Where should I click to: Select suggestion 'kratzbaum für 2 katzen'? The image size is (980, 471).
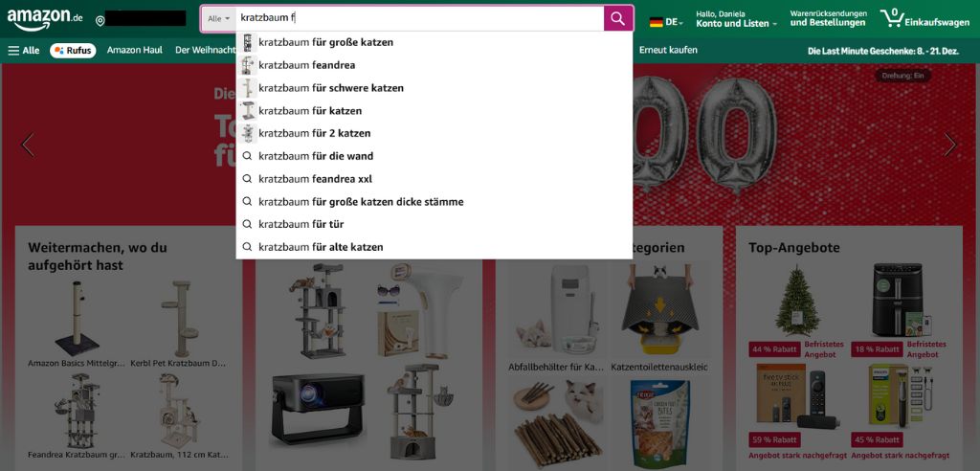(x=434, y=133)
